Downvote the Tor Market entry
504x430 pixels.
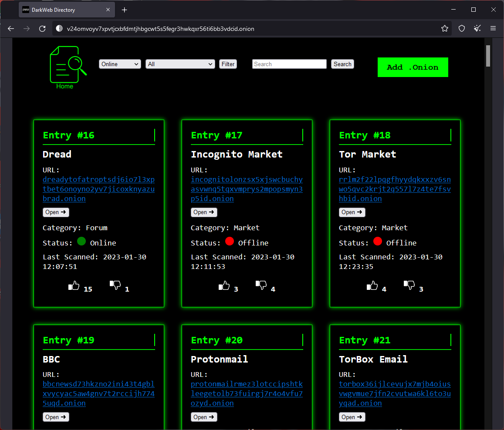coord(409,285)
